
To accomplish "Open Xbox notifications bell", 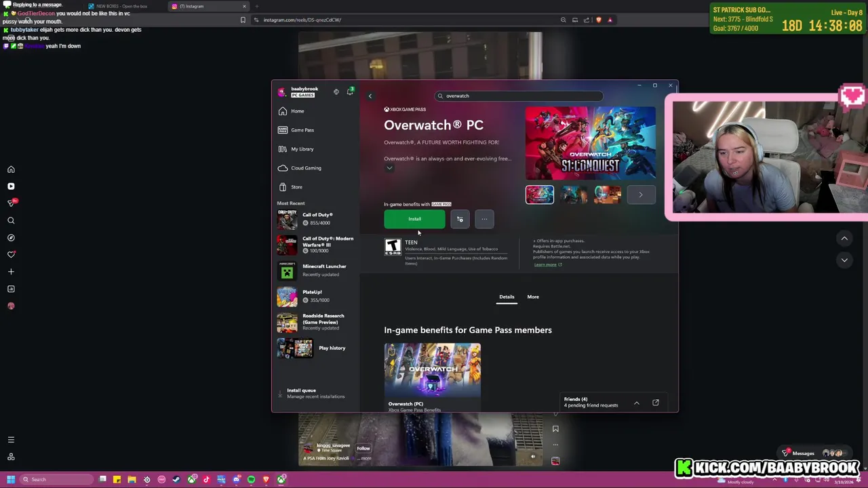I will click(x=350, y=91).
